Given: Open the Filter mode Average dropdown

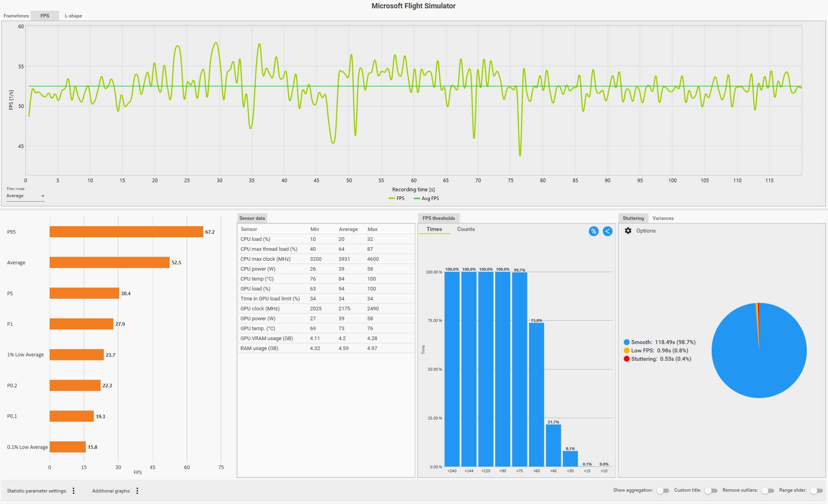Looking at the screenshot, I should click(x=25, y=196).
